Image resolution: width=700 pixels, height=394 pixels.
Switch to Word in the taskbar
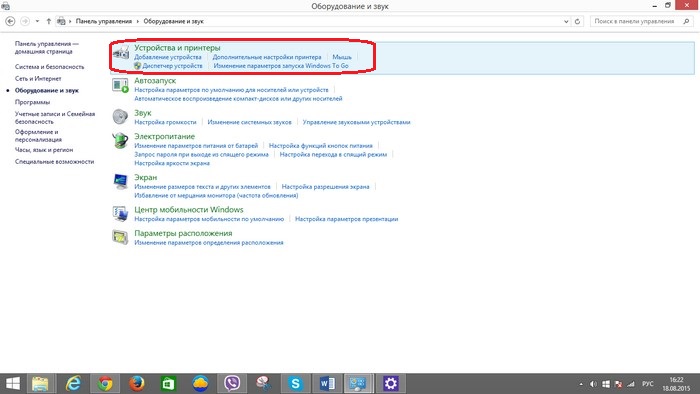tap(327, 383)
